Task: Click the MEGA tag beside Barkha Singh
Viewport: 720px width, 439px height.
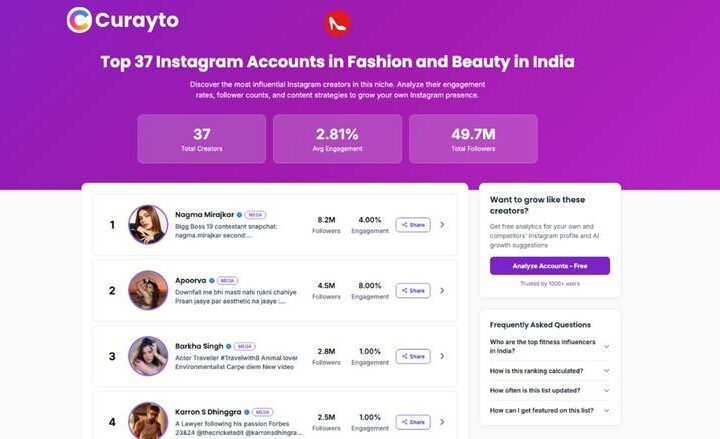Action: 246,346
